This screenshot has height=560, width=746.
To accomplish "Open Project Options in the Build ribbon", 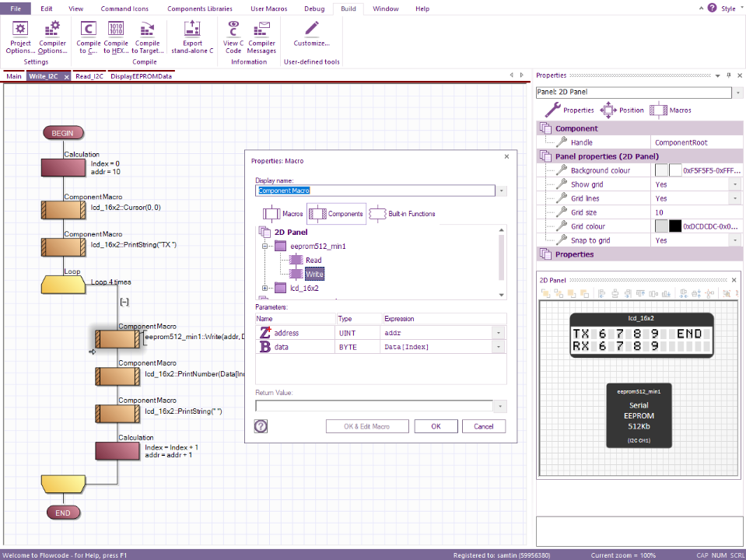I will point(20,37).
